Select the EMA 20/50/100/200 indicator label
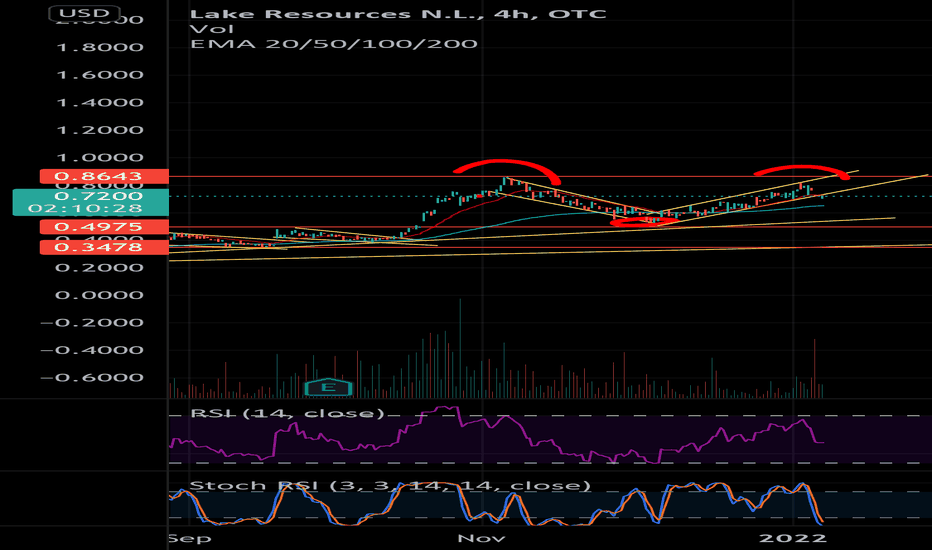The width and height of the screenshot is (932, 550). pos(333,44)
